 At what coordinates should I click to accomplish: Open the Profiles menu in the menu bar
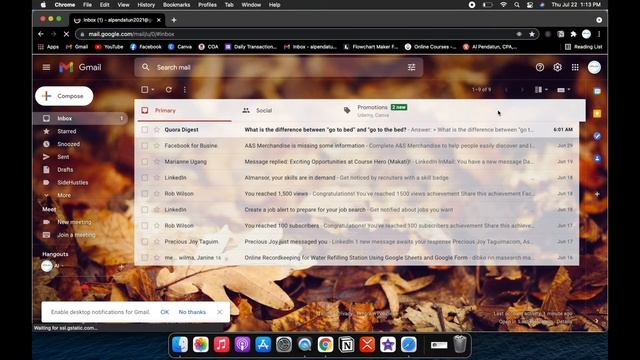(x=207, y=5)
